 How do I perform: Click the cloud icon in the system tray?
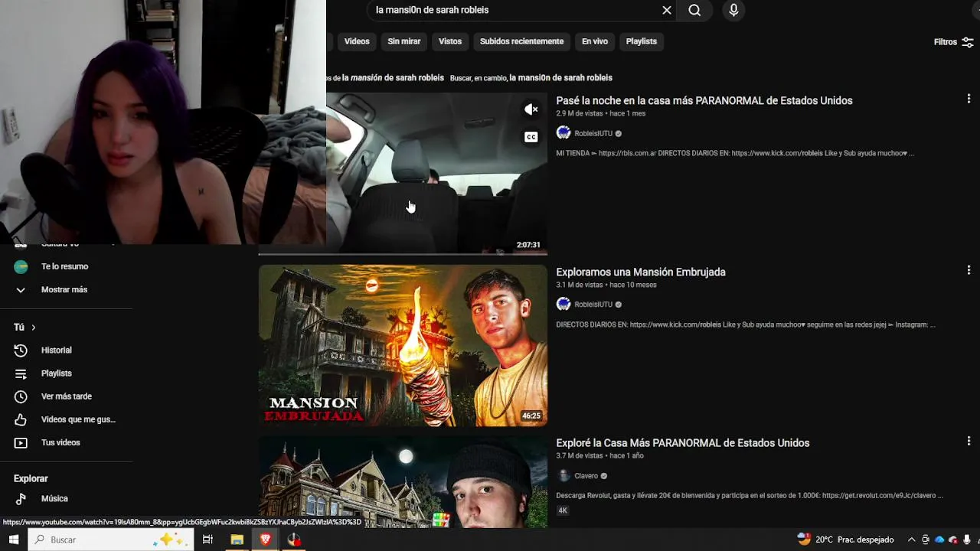pos(939,540)
